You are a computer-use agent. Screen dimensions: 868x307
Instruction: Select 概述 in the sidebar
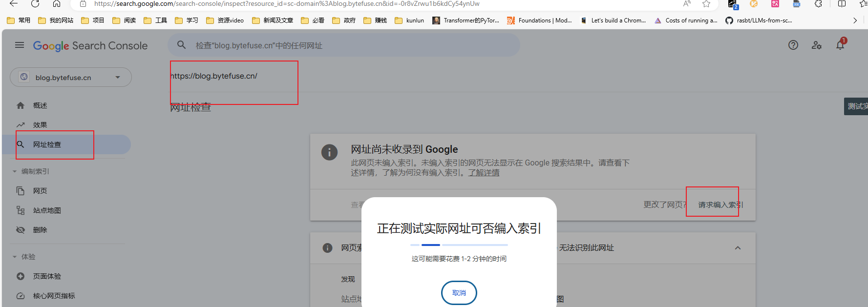40,105
